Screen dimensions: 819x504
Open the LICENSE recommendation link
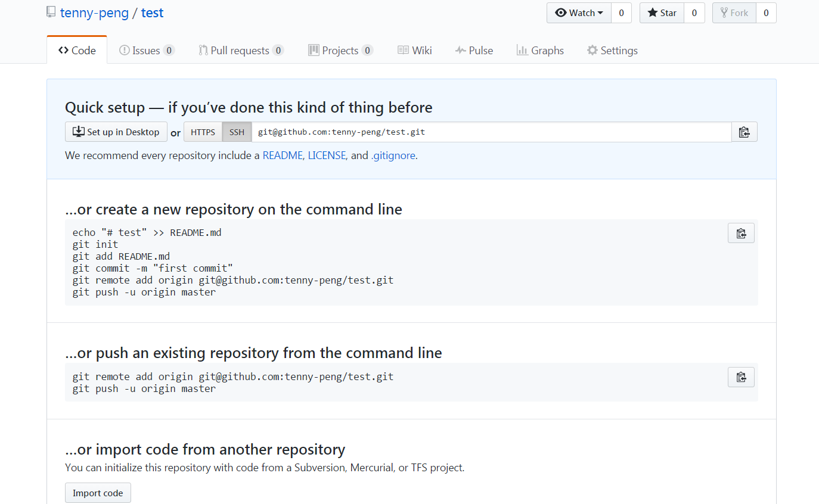click(327, 155)
